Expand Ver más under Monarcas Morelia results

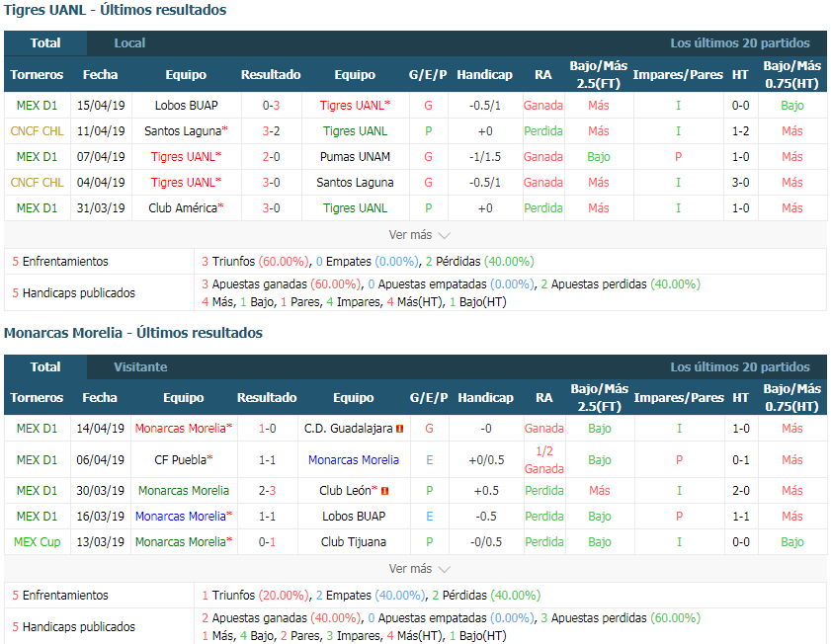point(419,568)
